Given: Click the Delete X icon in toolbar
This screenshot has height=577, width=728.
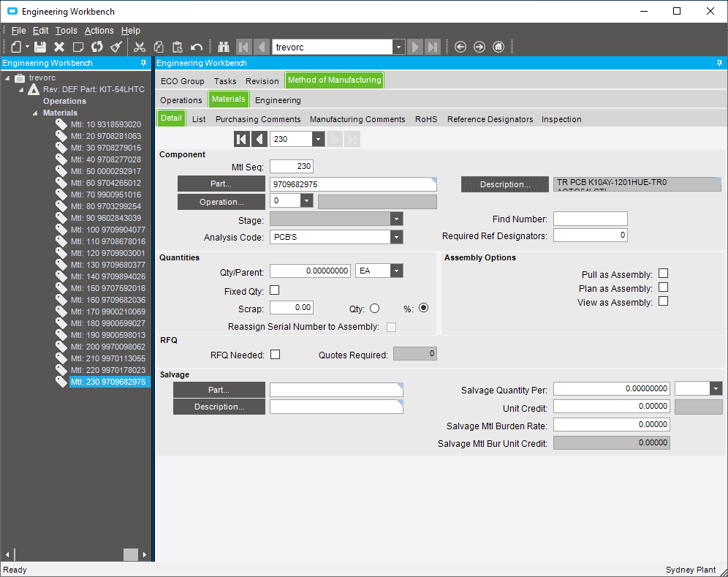Looking at the screenshot, I should coord(59,47).
